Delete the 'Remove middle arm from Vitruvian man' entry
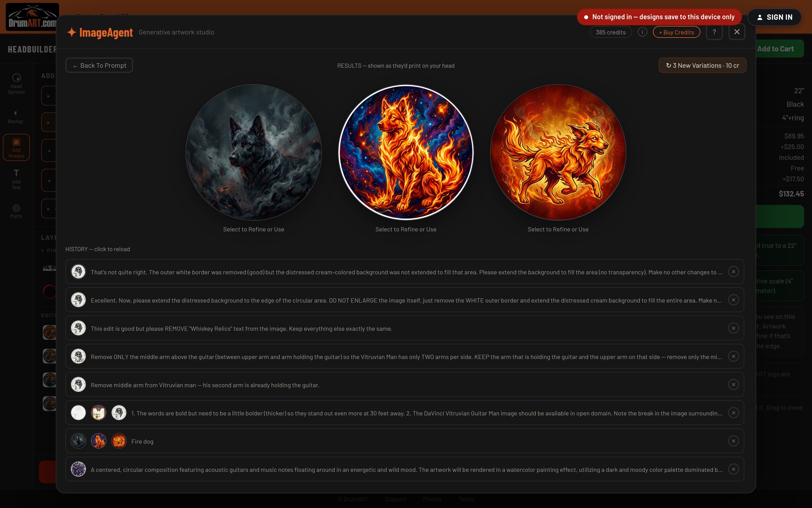The image size is (812, 508). click(x=734, y=385)
